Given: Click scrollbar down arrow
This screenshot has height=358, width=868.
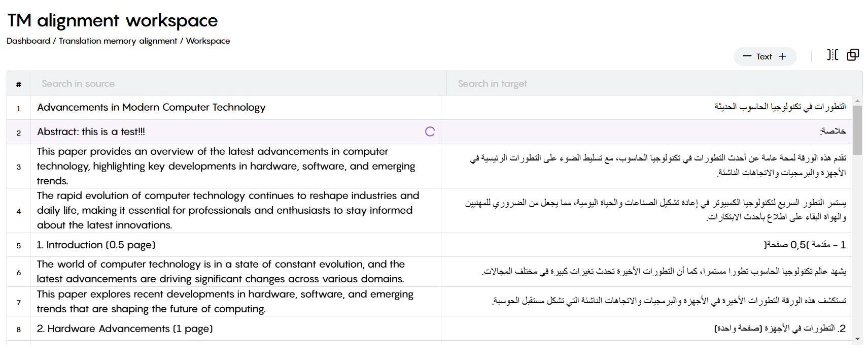Looking at the screenshot, I should pos(857,339).
